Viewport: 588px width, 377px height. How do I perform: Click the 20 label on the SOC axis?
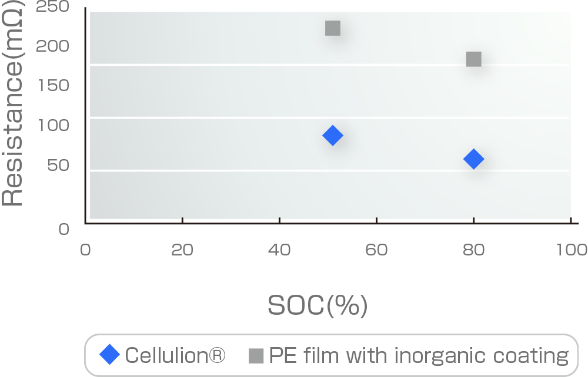click(x=182, y=250)
